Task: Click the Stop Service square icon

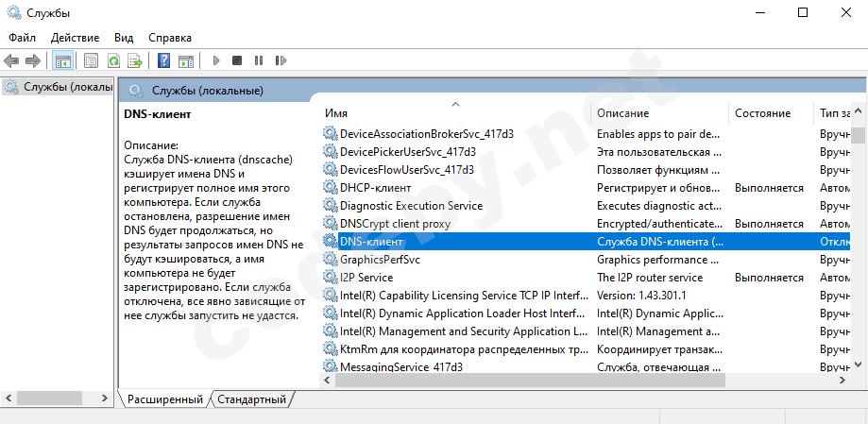Action: point(237,60)
